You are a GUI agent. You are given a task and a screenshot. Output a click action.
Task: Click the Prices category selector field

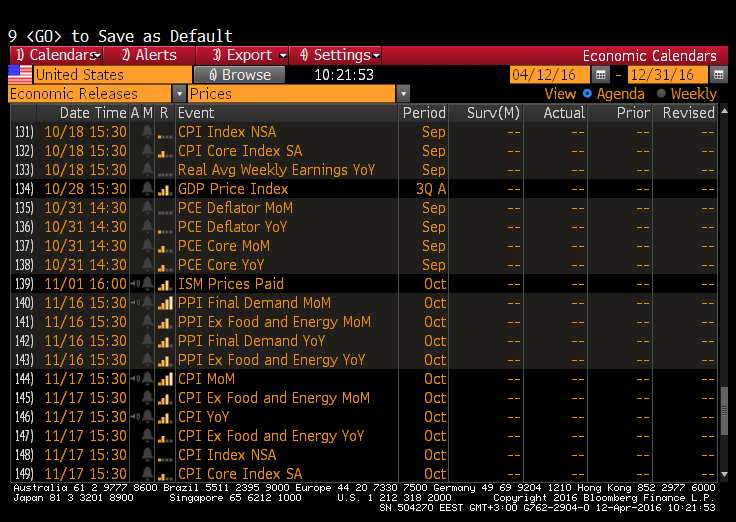tap(292, 94)
